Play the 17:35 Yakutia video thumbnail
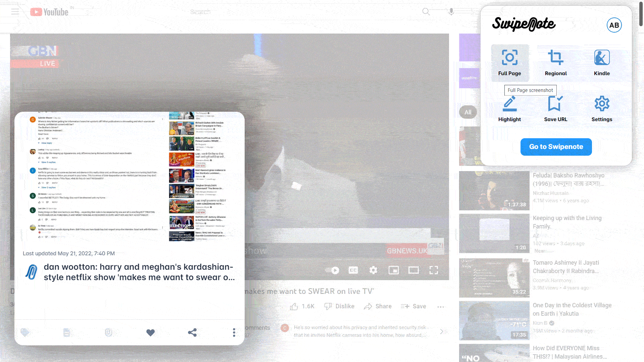 coord(494,320)
